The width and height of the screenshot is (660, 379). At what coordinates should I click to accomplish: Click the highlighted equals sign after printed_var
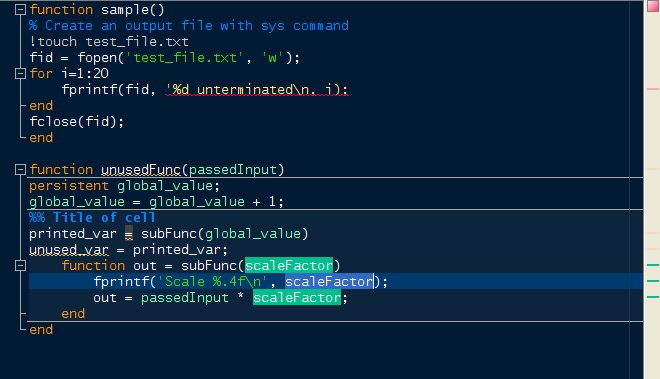point(129,234)
